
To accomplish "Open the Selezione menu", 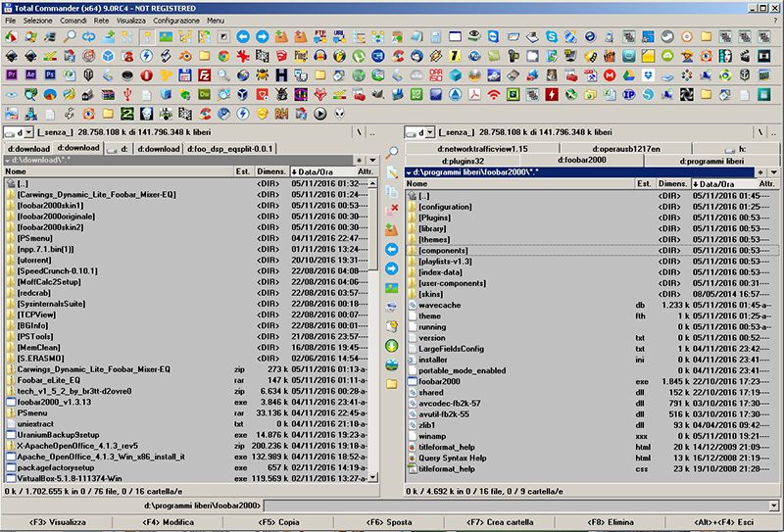I will 37,21.
